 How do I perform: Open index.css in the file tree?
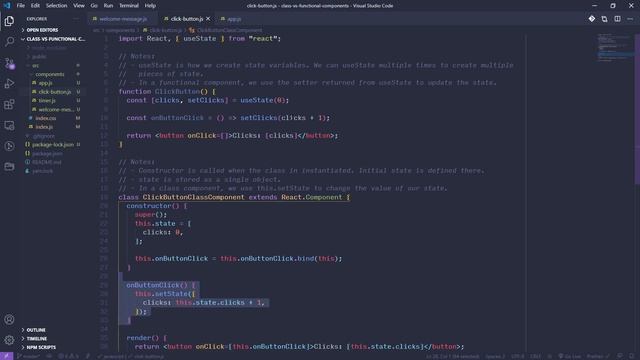click(45, 118)
